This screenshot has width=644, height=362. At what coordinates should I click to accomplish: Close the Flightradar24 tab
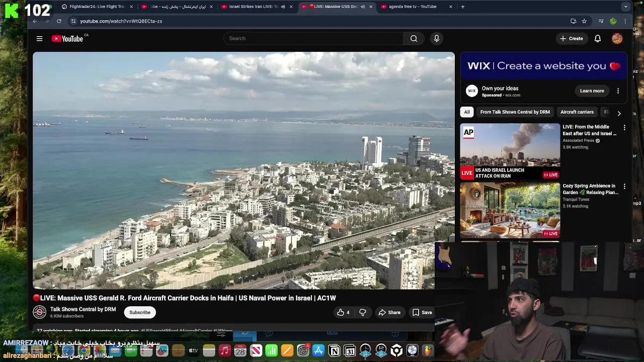click(x=131, y=7)
